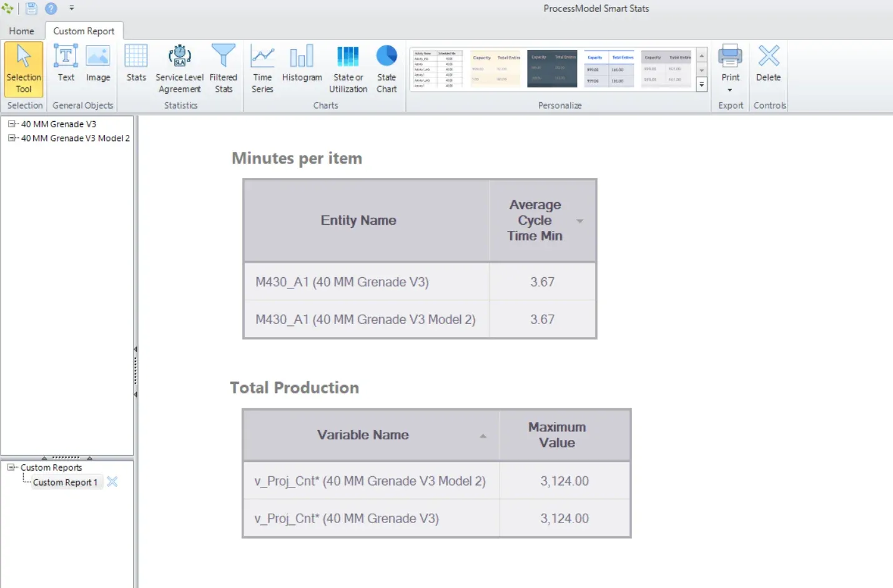Select M430_A1 (40 MM Grenade V3) row cell
The image size is (893, 588).
pos(367,282)
